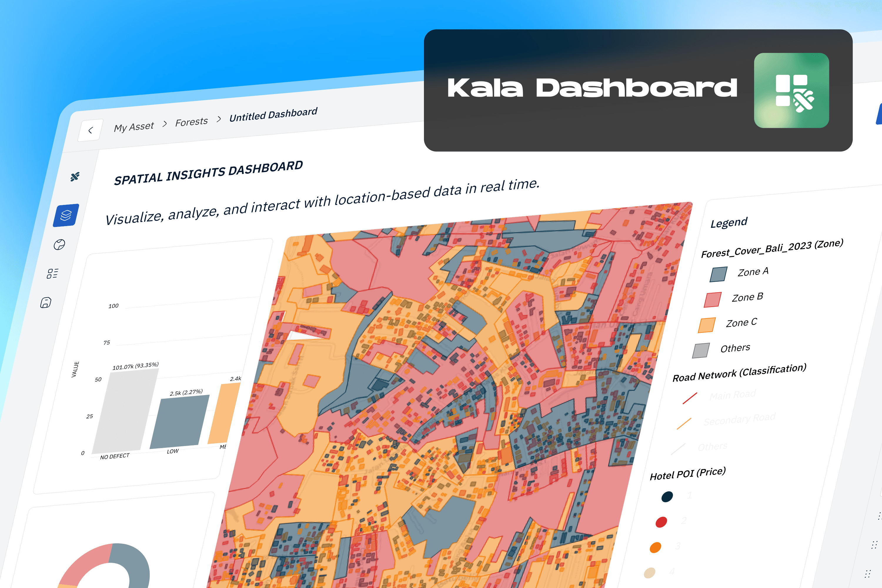Open the Layers panel in the sidebar
Screen dimensions: 882x588
coord(66,215)
